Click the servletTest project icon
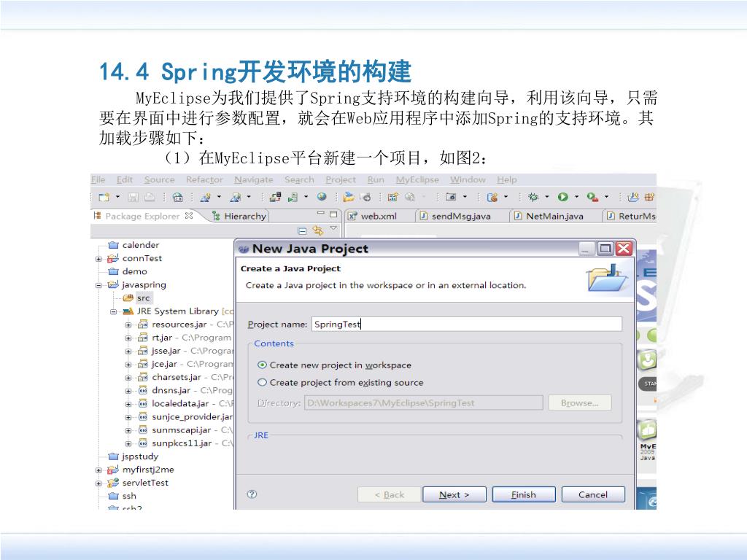This screenshot has height=560, width=747. coord(113,483)
